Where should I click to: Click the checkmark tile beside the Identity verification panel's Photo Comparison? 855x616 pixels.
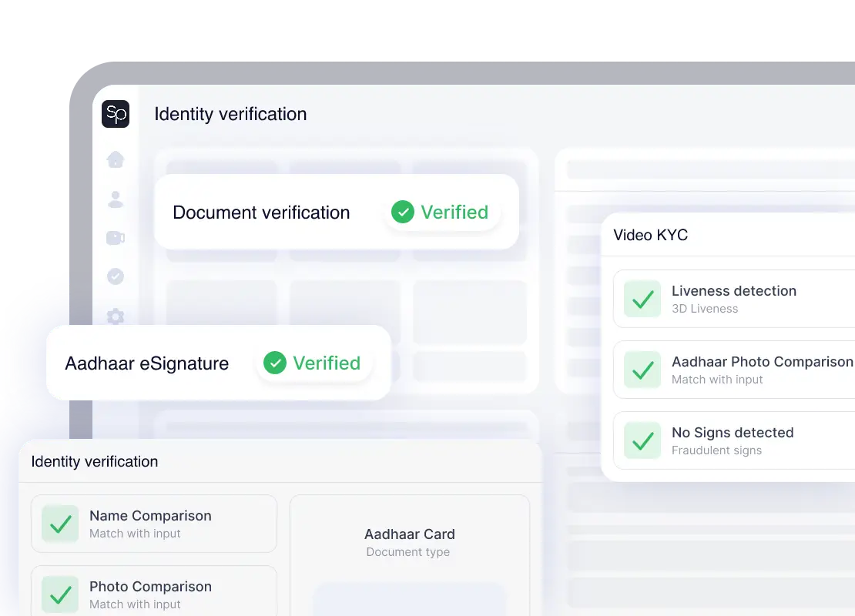(x=61, y=594)
